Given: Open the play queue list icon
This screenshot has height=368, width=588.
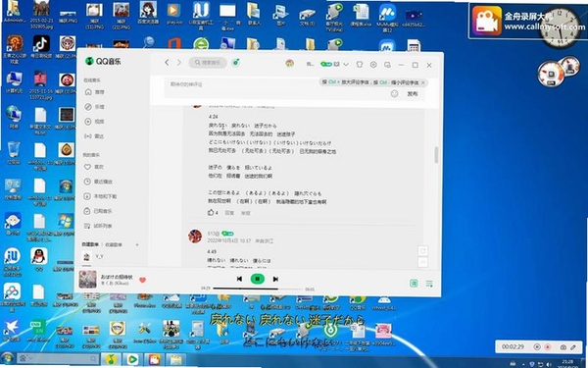Looking at the screenshot, I should (429, 284).
